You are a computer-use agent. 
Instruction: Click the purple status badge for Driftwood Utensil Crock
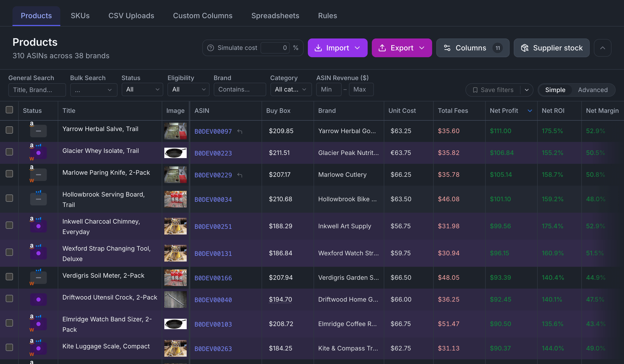(38, 300)
